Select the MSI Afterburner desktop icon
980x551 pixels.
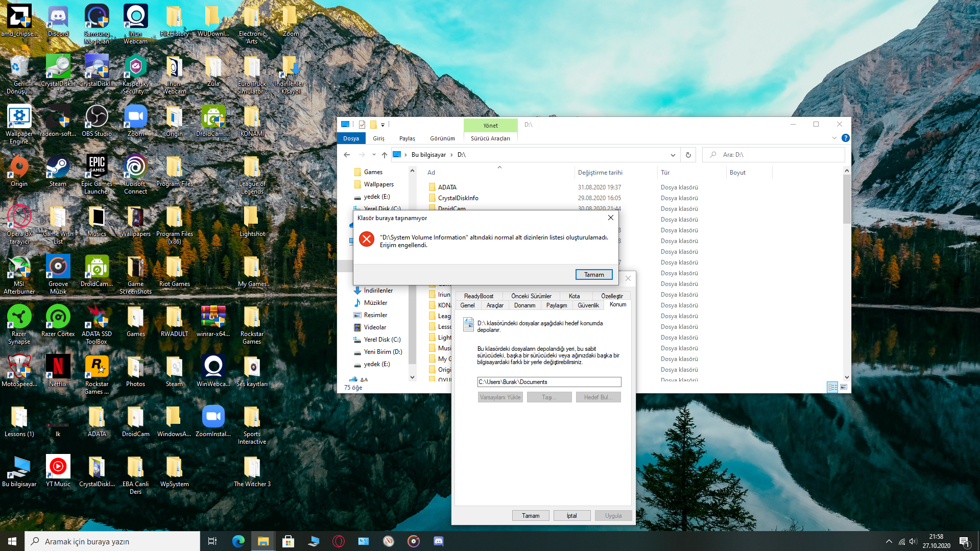(19, 274)
